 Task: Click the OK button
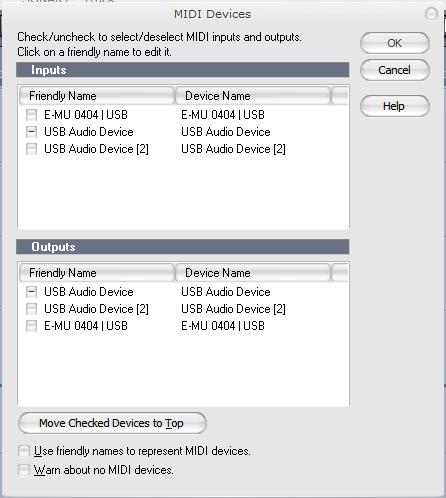tap(395, 43)
